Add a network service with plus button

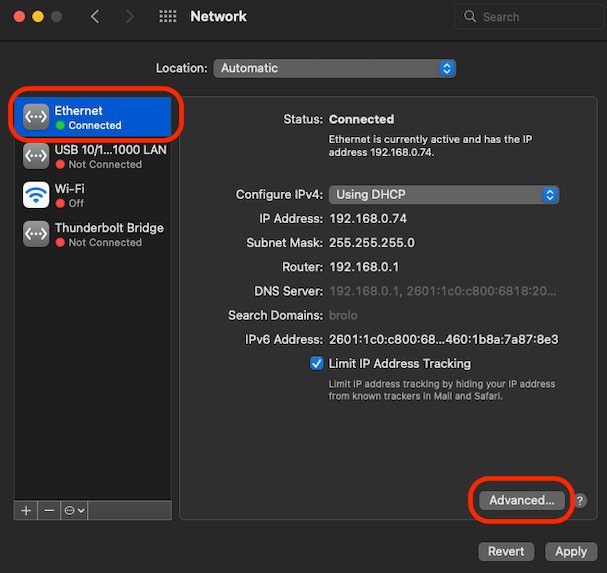pyautogui.click(x=26, y=511)
